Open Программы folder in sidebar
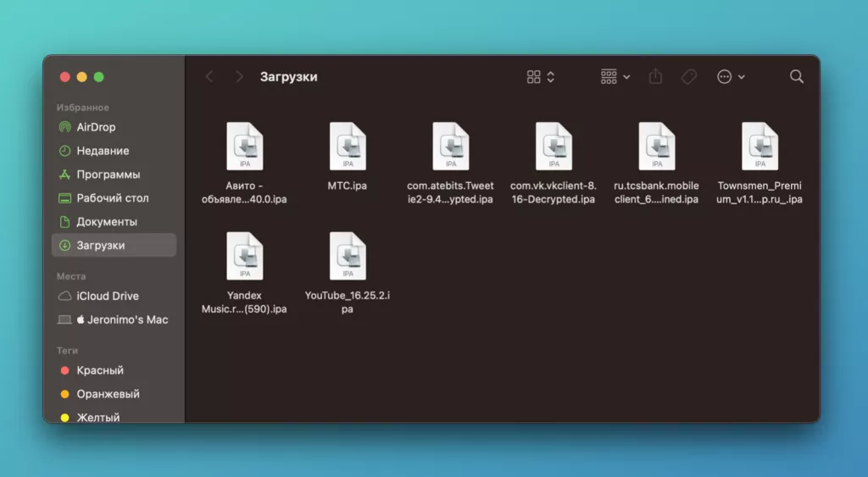Image resolution: width=868 pixels, height=477 pixels. coord(108,175)
